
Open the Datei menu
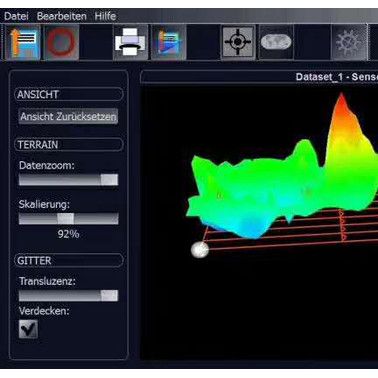[x=16, y=16]
